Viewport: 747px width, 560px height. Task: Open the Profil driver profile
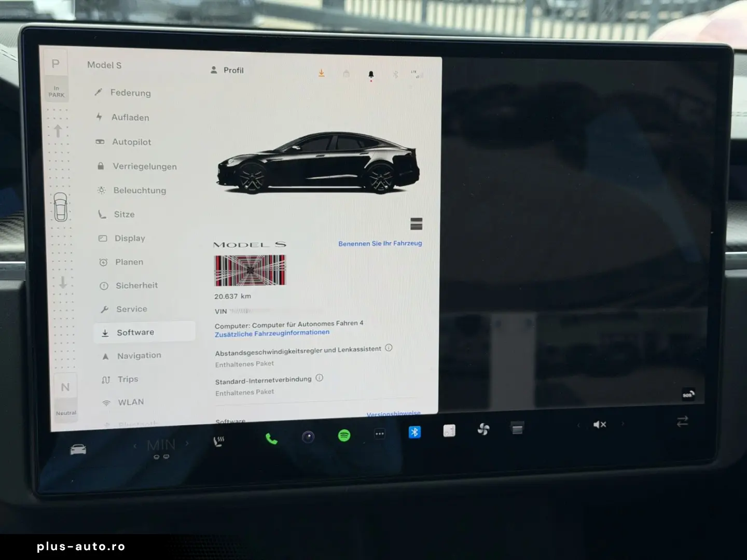coord(227,70)
